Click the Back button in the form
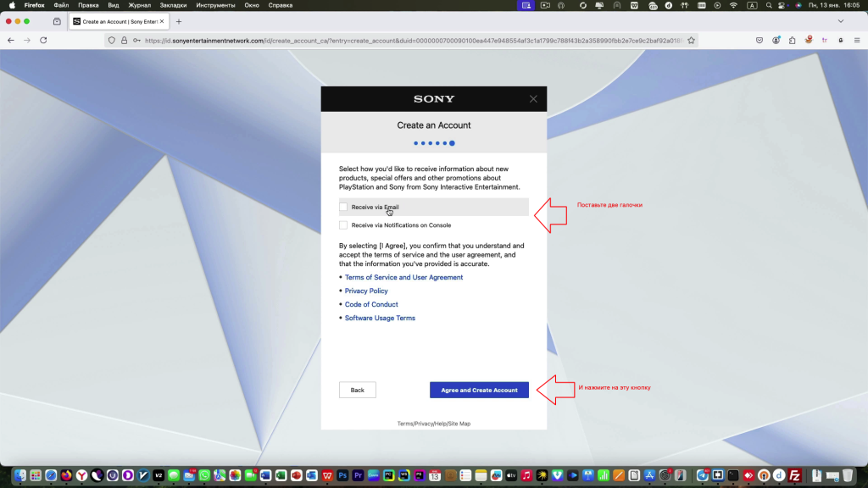 tap(357, 390)
